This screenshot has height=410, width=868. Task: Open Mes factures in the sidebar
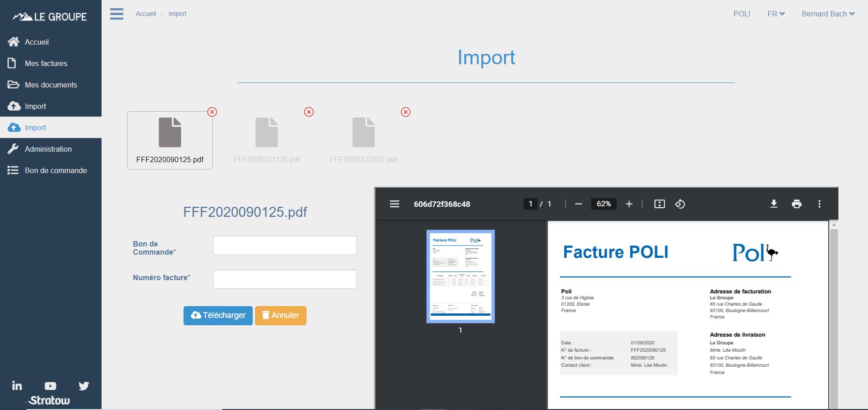51,63
